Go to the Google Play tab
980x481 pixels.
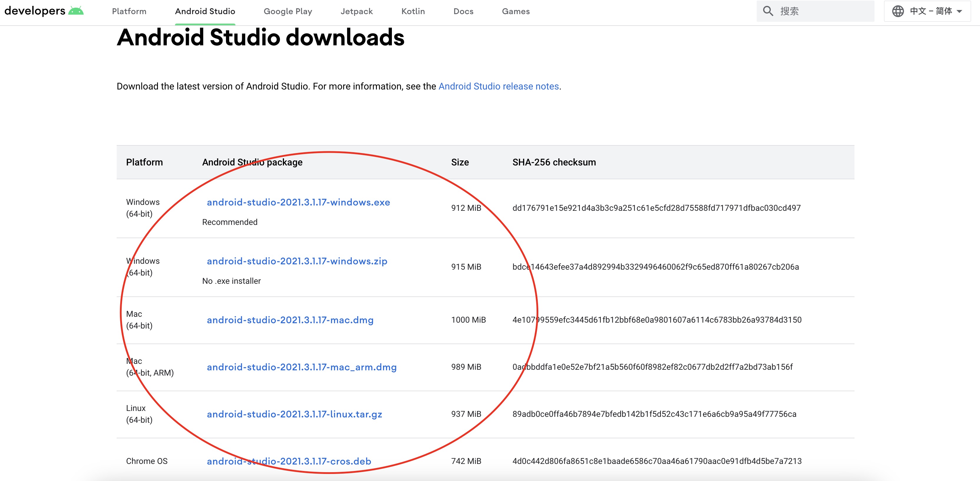288,11
